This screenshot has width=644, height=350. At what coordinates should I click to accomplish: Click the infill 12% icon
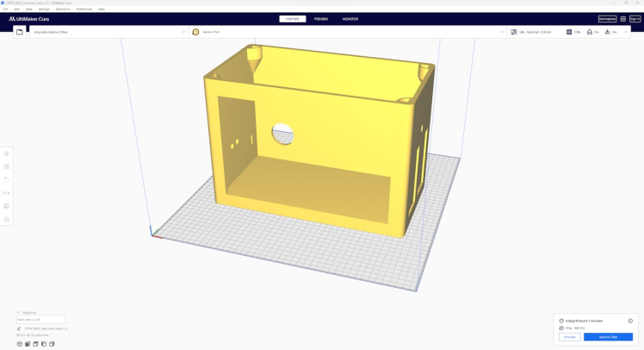coord(569,32)
